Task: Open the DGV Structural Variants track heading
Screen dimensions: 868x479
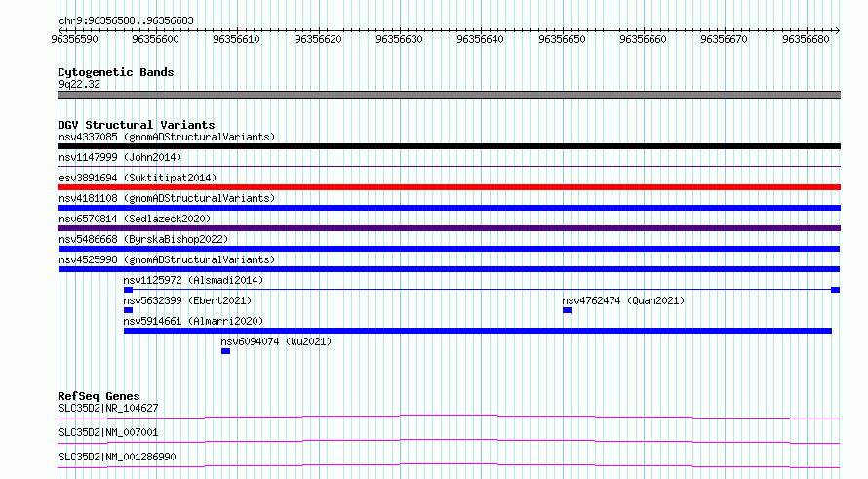Action: (137, 125)
